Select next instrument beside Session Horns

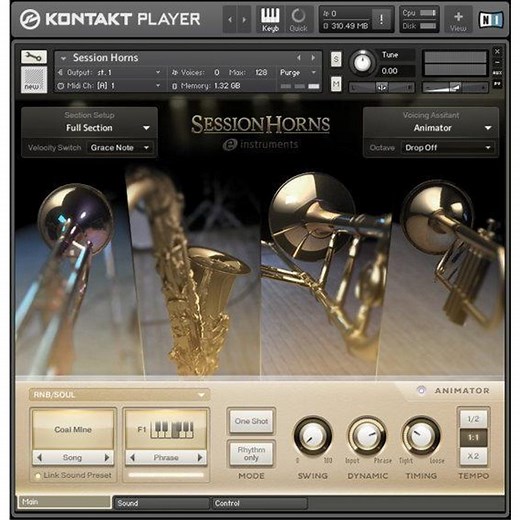point(313,58)
